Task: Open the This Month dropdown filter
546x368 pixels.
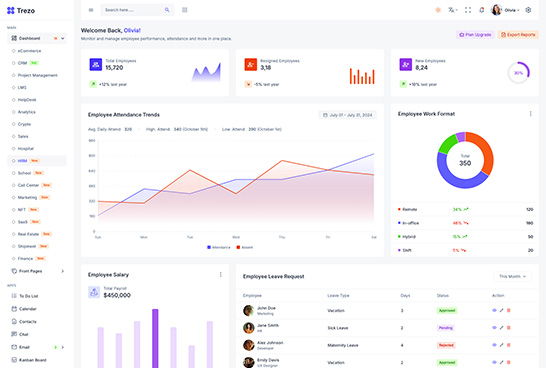Action: pyautogui.click(x=513, y=276)
